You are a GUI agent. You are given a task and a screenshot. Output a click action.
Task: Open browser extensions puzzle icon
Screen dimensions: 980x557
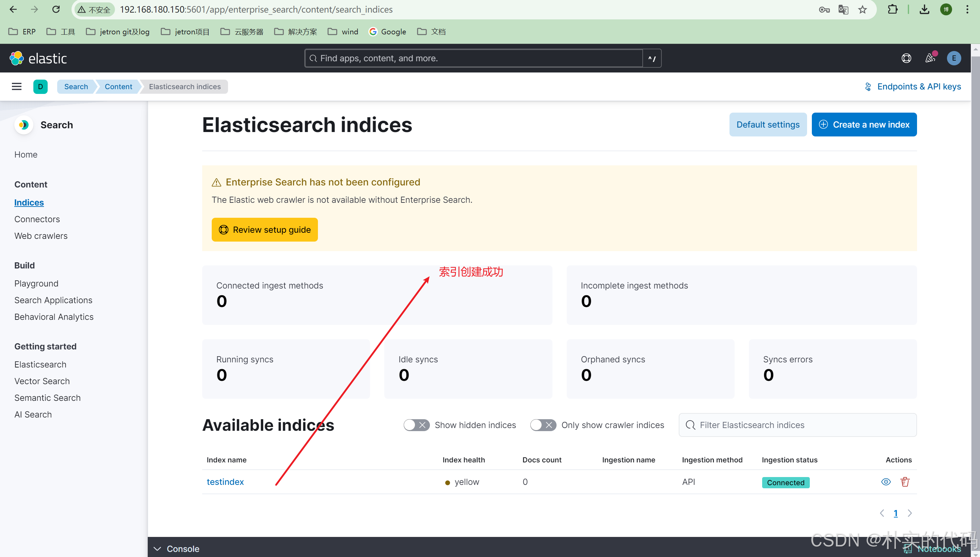893,10
